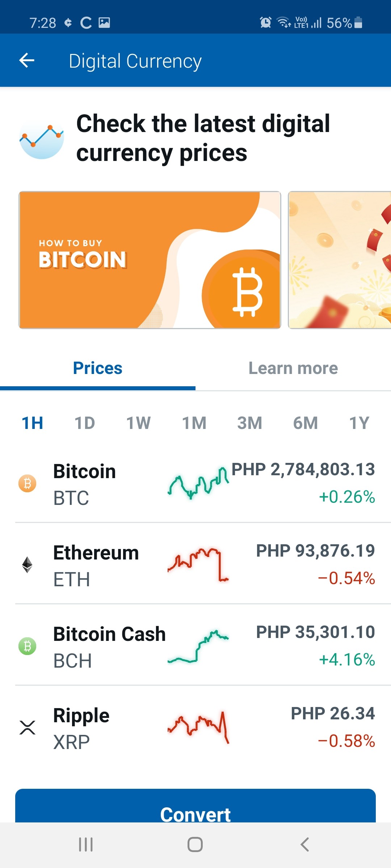
Task: Switch to the Learn more tab
Action: 293,368
